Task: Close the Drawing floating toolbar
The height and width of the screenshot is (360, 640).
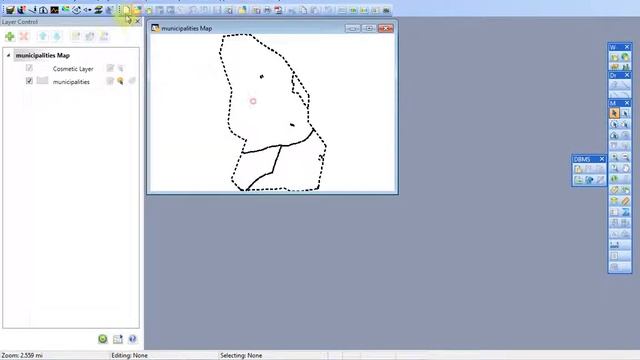Action: pyautogui.click(x=627, y=76)
